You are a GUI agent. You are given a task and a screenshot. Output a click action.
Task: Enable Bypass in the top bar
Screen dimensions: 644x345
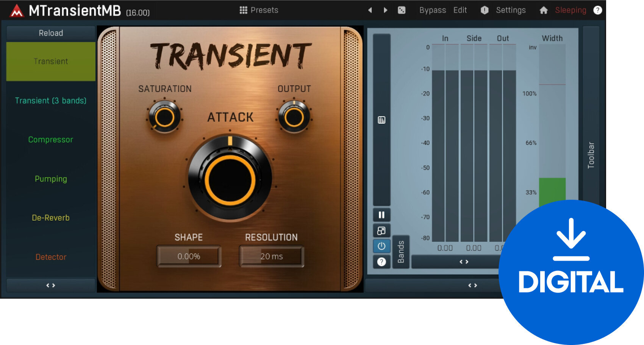pyautogui.click(x=433, y=10)
